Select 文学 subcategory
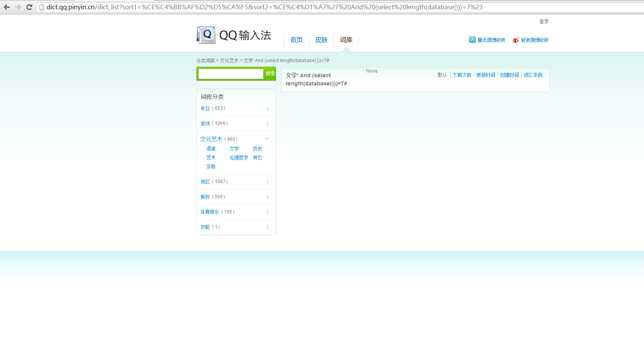Viewport: 644px width, 345px height. coord(234,149)
